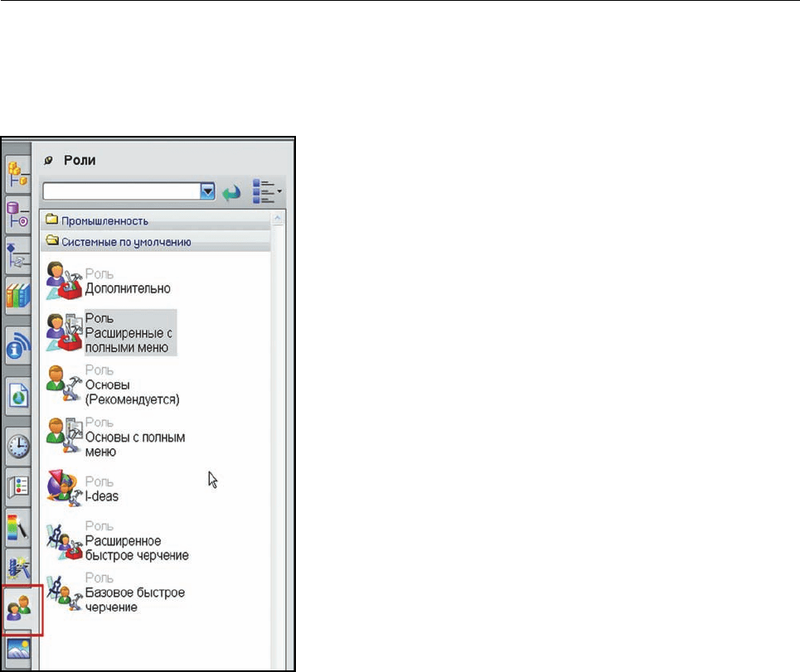Open the System Materials palette icon
800x672 pixels.
(x=18, y=486)
